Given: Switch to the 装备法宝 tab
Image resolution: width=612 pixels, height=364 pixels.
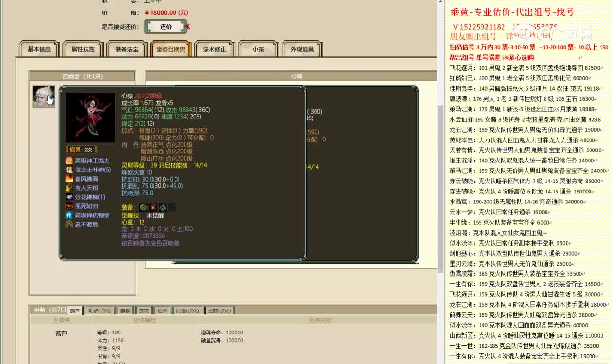Looking at the screenshot, I should [x=127, y=49].
